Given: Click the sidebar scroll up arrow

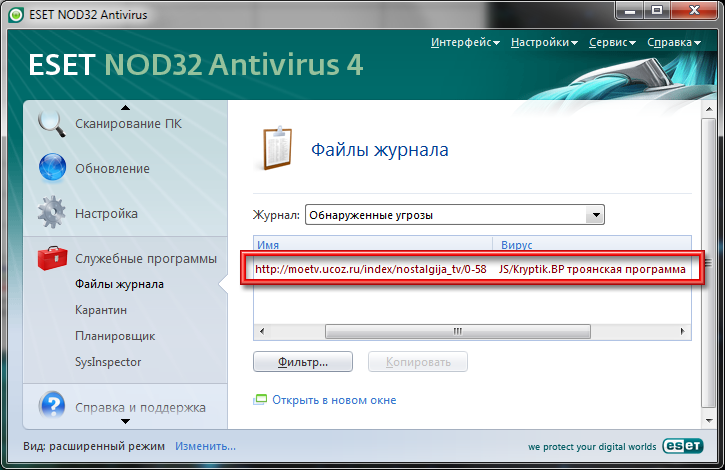Looking at the screenshot, I should click(125, 108).
